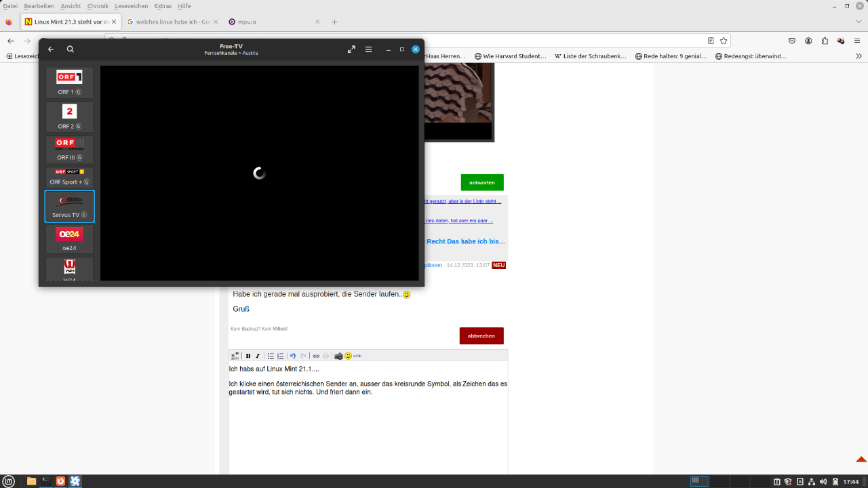Open the Datei menu in Firefox

pos(10,6)
